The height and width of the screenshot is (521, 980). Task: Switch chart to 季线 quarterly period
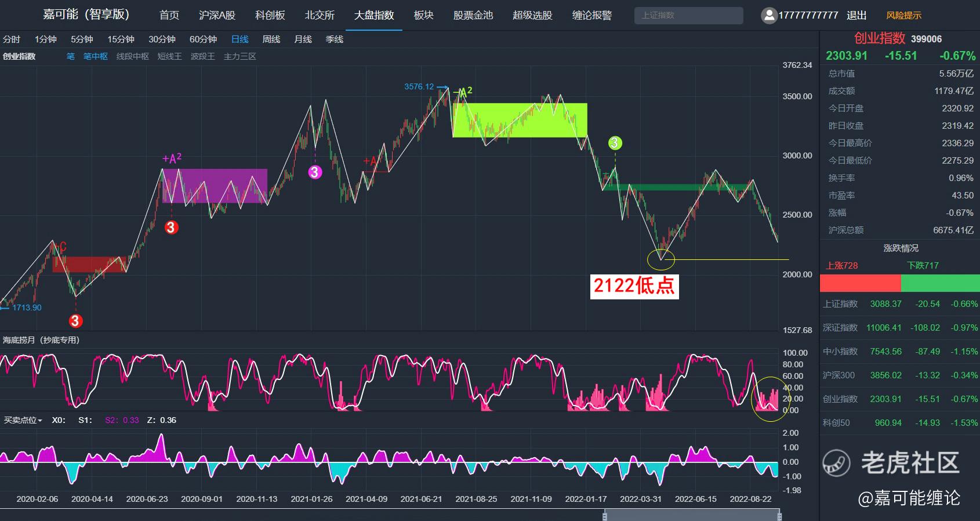click(x=335, y=39)
